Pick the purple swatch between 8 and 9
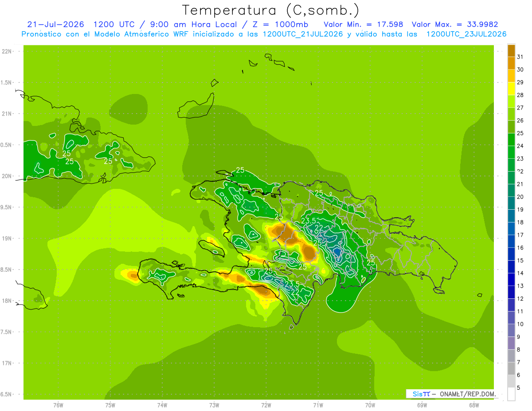The width and height of the screenshot is (532, 411). pos(511,344)
